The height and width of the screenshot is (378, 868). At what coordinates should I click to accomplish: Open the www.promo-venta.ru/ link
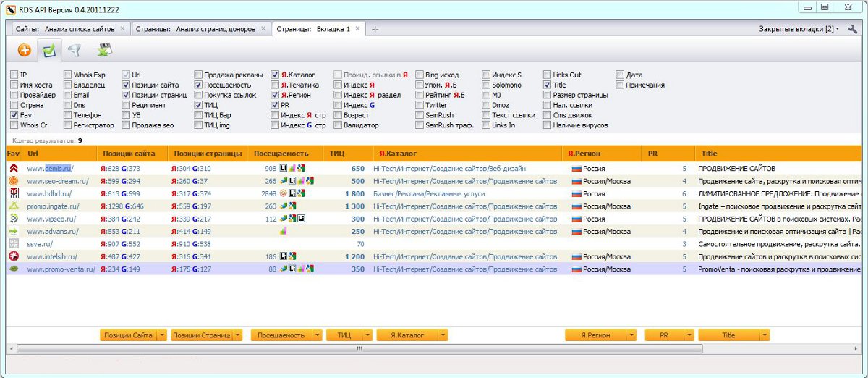61,269
